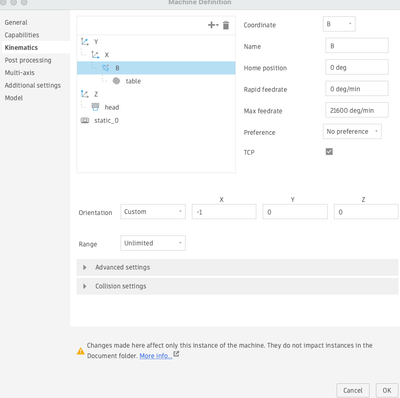Expand the Collision settings section
400x398 pixels.
coord(237,286)
